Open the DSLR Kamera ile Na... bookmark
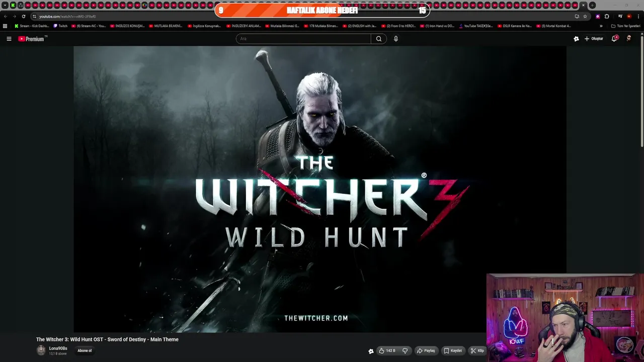Image resolution: width=644 pixels, height=362 pixels. (x=515, y=26)
